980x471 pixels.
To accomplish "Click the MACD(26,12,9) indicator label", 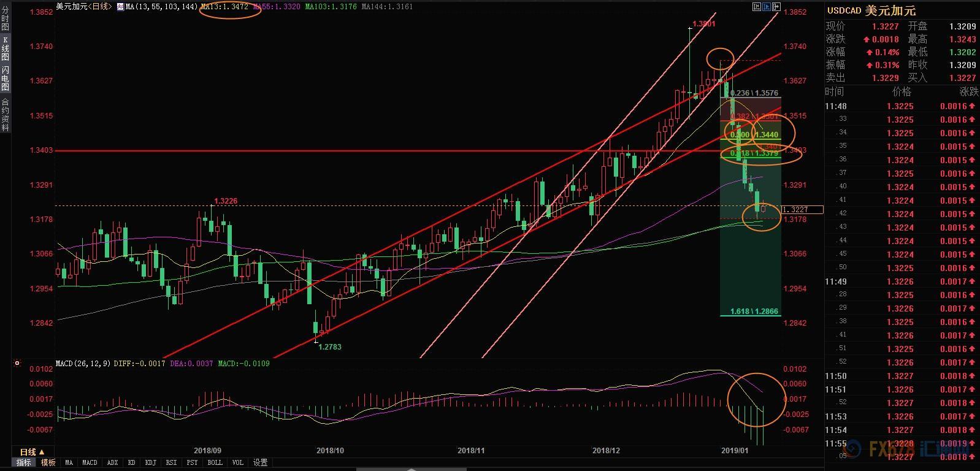I will pos(83,363).
